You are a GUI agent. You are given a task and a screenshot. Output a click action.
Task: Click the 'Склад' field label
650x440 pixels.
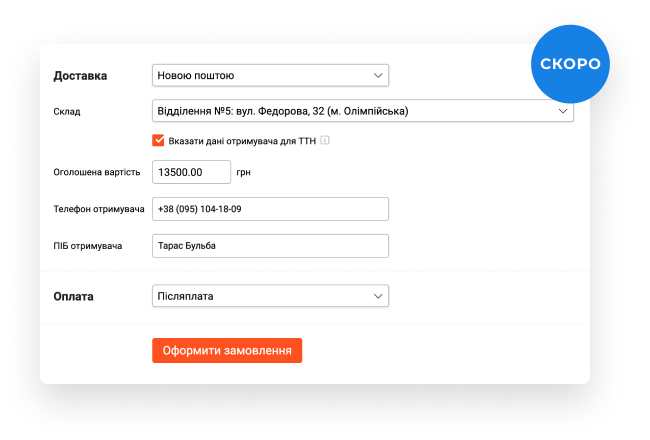67,112
